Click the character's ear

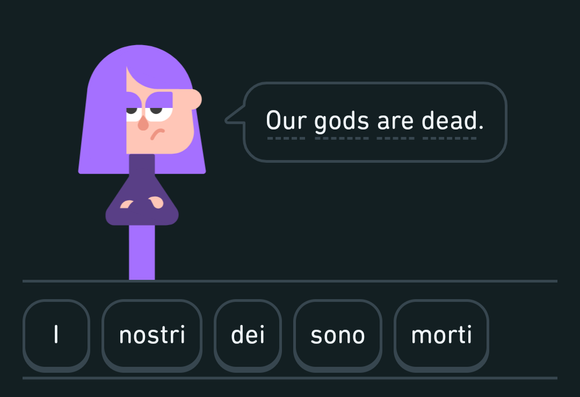195,99
